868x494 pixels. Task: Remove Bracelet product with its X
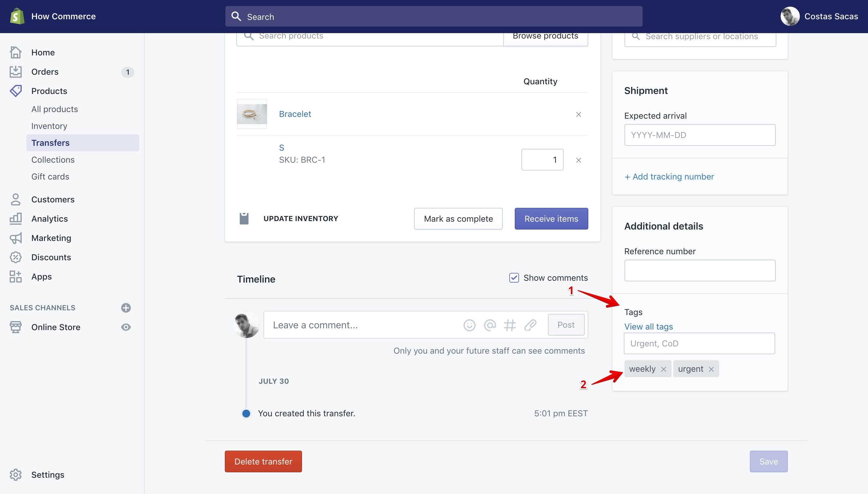pyautogui.click(x=578, y=114)
